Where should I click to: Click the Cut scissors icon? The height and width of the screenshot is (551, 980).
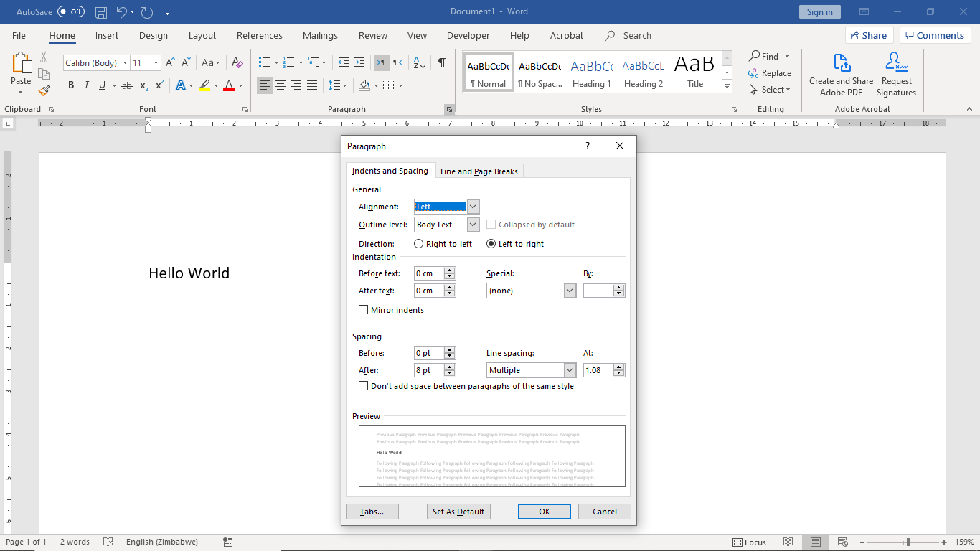pyautogui.click(x=44, y=57)
